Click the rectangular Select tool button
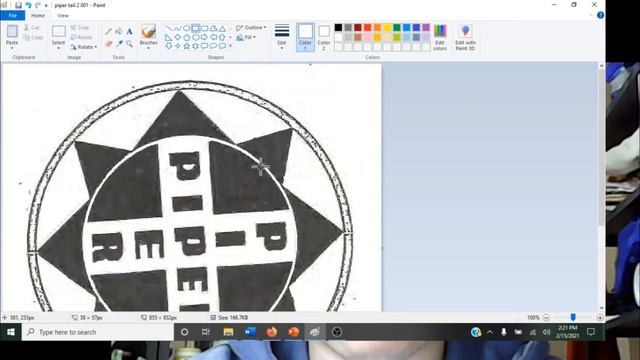The image size is (640, 360). [58, 31]
